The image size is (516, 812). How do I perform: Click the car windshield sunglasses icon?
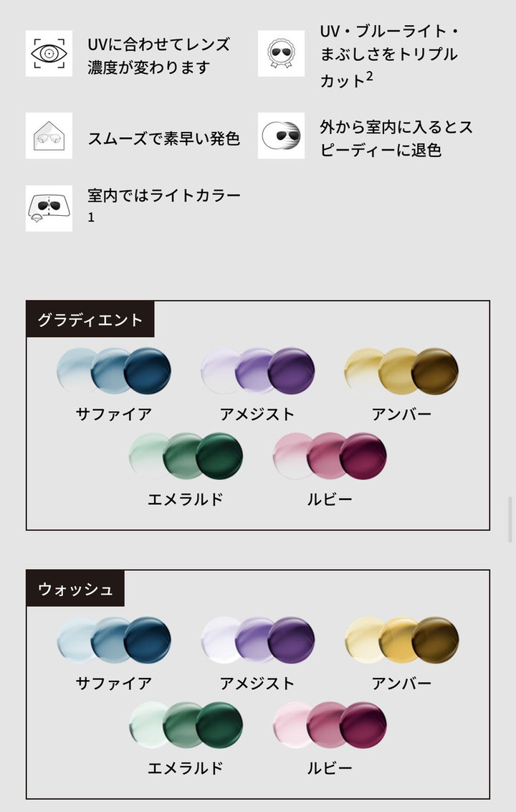tap(49, 209)
